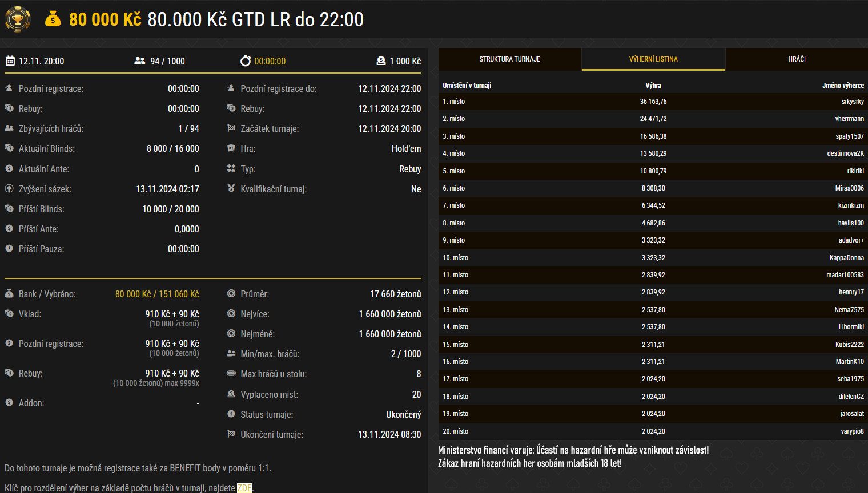Click the Jméno výherce column header
Screen dimensions: 868x493
click(x=843, y=86)
